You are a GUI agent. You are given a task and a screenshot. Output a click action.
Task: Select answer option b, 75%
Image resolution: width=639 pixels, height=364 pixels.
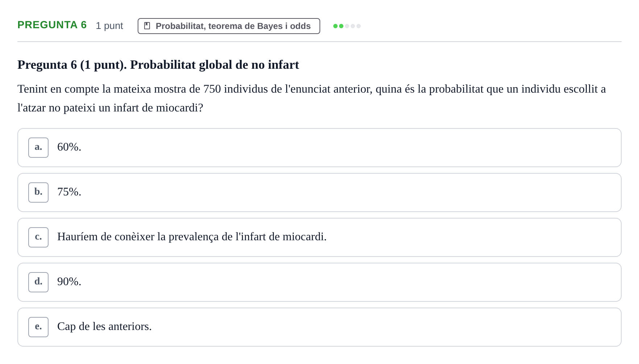click(319, 192)
